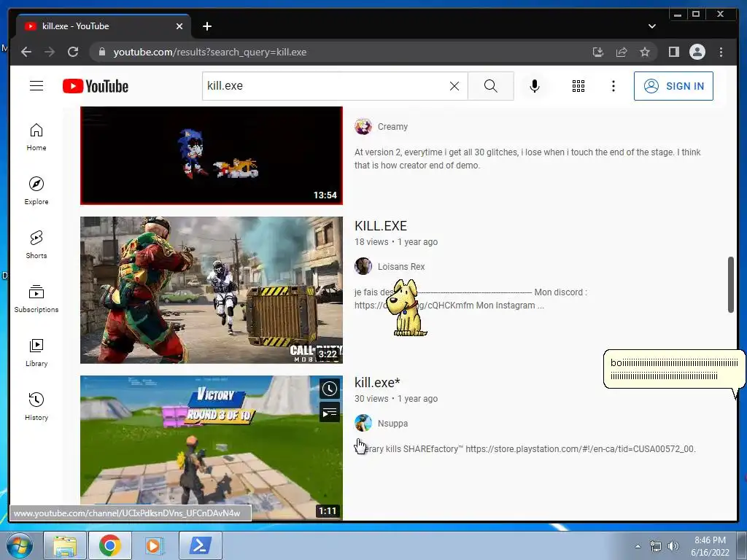Click the boiiii speech balloon
747x560 pixels.
(x=673, y=370)
